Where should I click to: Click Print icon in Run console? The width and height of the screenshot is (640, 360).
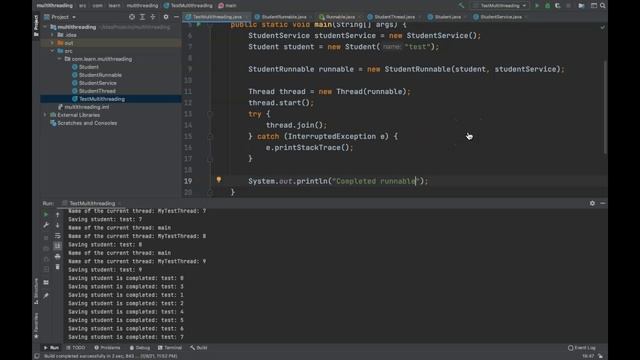58,256
